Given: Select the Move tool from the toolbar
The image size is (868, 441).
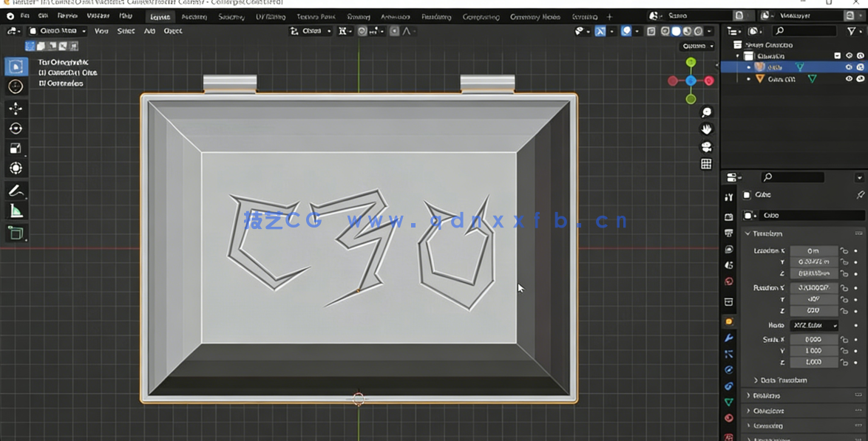Looking at the screenshot, I should tap(16, 108).
